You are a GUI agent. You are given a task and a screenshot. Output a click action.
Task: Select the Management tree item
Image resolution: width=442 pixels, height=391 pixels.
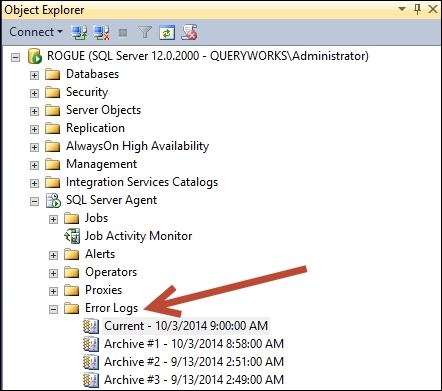pyautogui.click(x=101, y=164)
